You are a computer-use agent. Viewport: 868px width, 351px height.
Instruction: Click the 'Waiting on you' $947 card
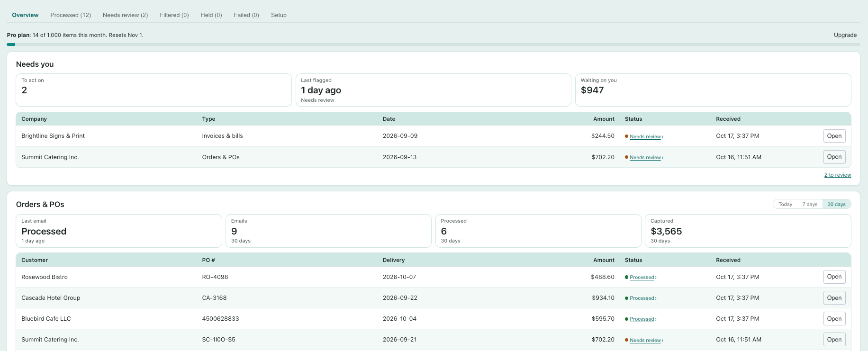[x=713, y=90]
